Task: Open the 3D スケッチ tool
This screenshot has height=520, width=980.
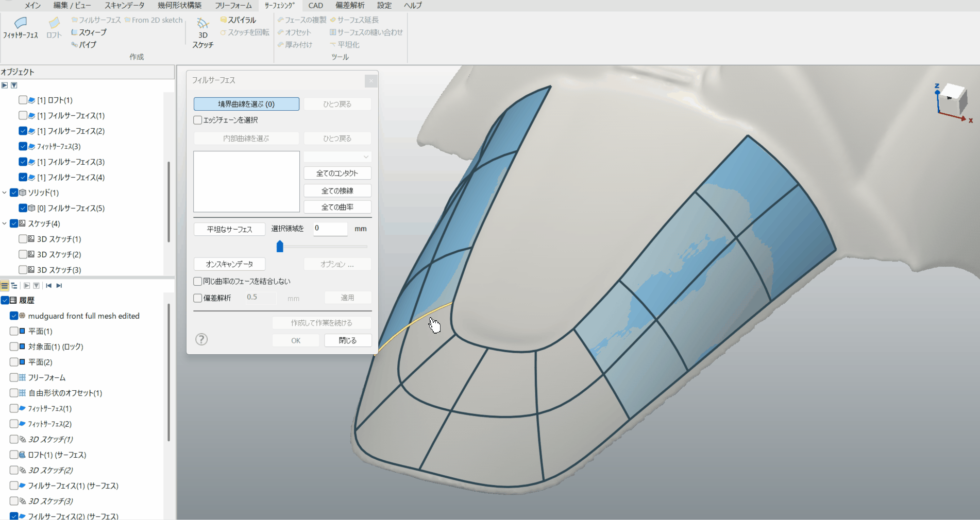Action: (202, 32)
